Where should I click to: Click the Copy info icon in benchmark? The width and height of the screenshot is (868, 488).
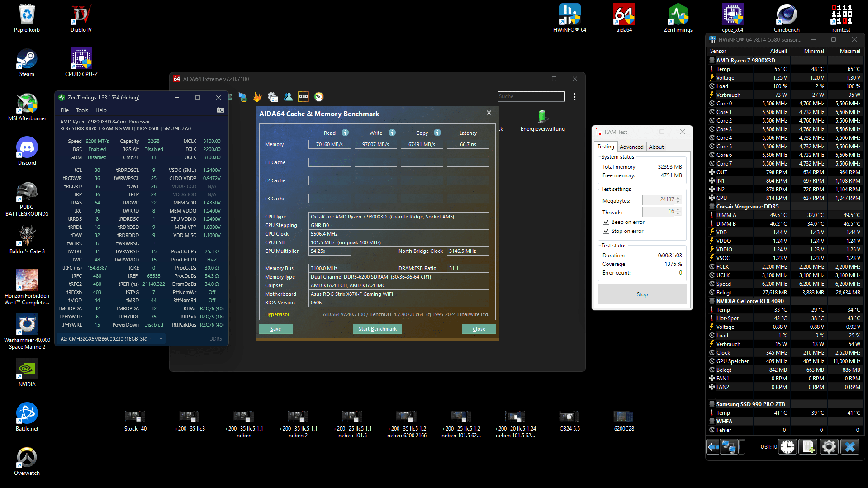(x=437, y=133)
